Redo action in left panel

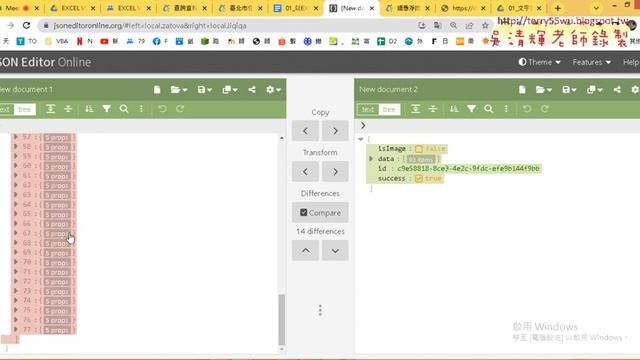(180, 109)
